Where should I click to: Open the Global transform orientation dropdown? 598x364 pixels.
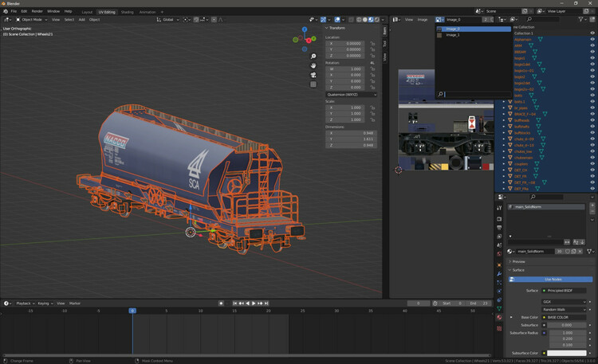click(x=167, y=19)
